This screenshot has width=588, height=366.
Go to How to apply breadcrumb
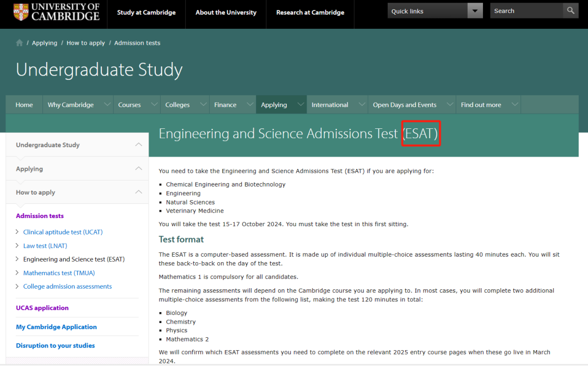pos(86,43)
